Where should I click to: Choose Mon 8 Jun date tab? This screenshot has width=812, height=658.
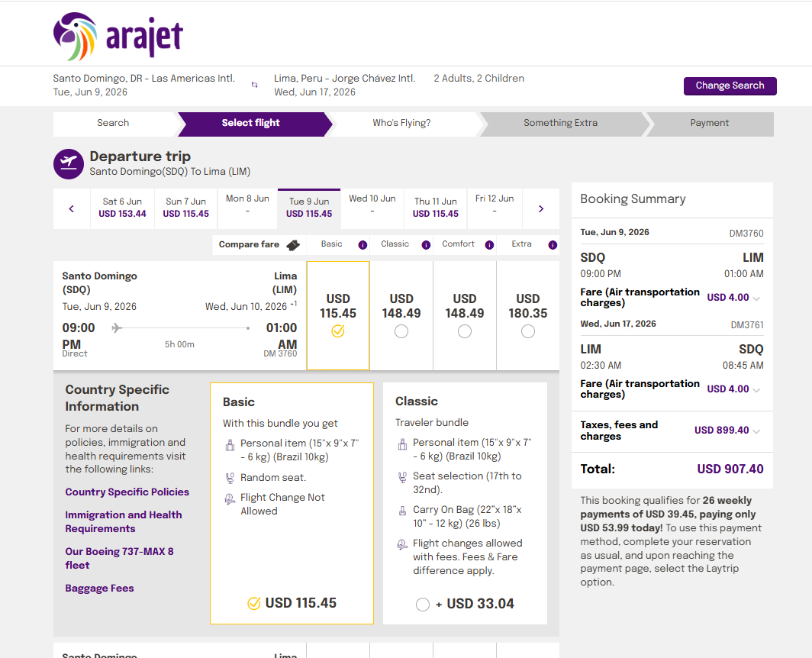click(247, 208)
